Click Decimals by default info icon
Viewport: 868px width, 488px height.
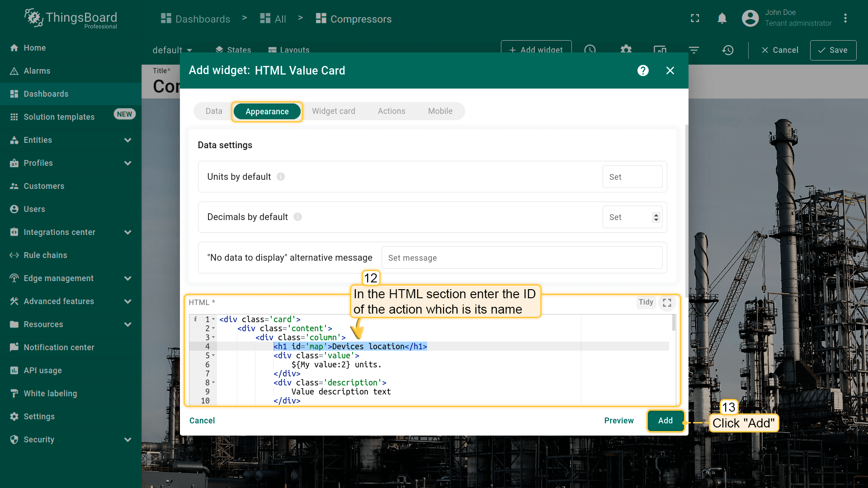297,217
